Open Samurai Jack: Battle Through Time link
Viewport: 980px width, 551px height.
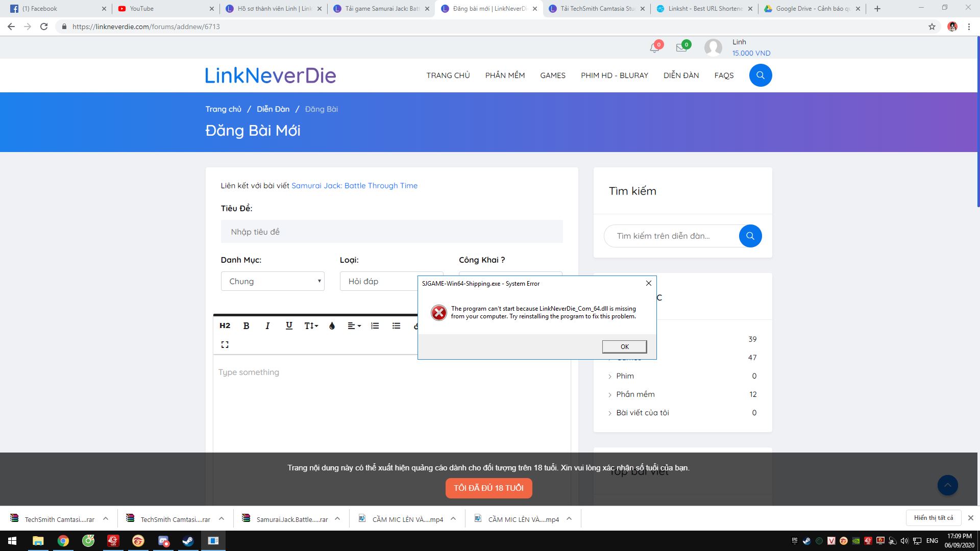pyautogui.click(x=354, y=186)
